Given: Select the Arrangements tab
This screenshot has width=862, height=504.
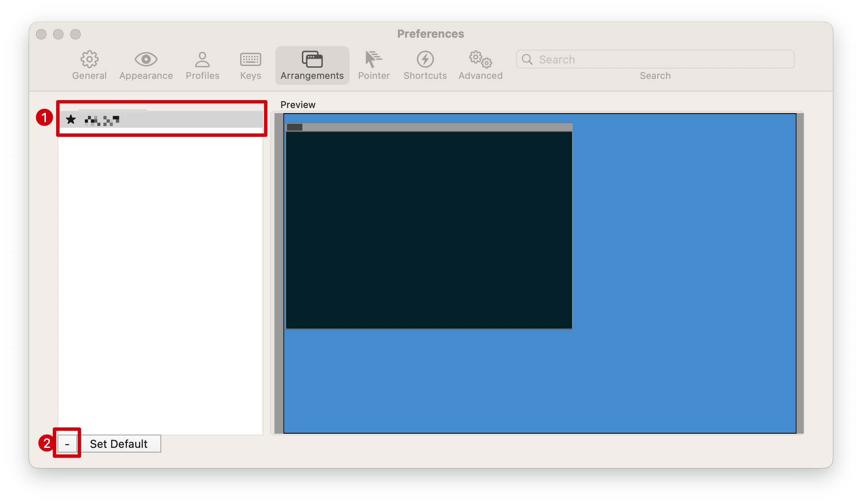Looking at the screenshot, I should tap(311, 65).
